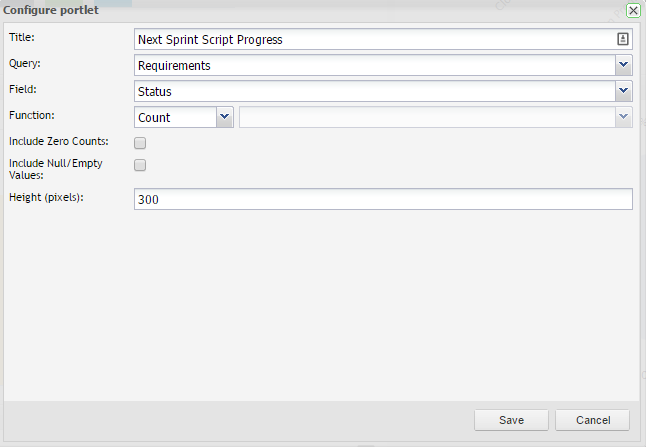Click the disabled secondary function dropdown arrow
The image size is (646, 447).
point(623,117)
